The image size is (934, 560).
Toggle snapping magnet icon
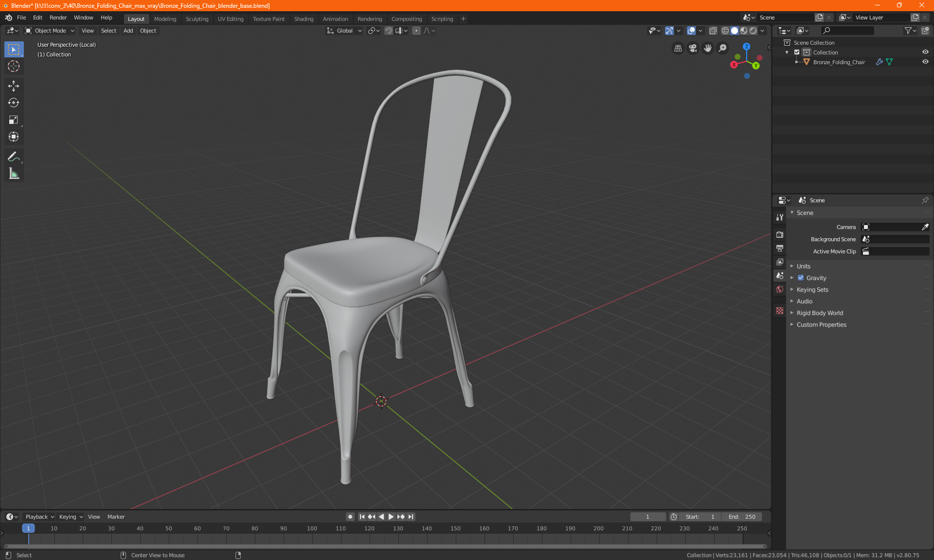389,31
